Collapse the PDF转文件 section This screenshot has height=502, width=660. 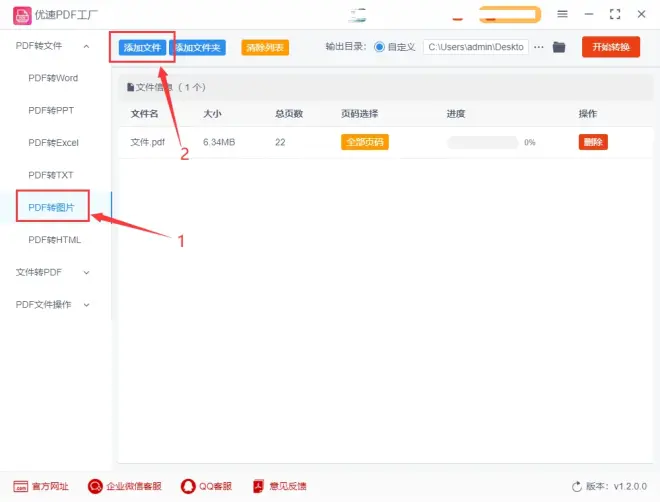coord(86,46)
